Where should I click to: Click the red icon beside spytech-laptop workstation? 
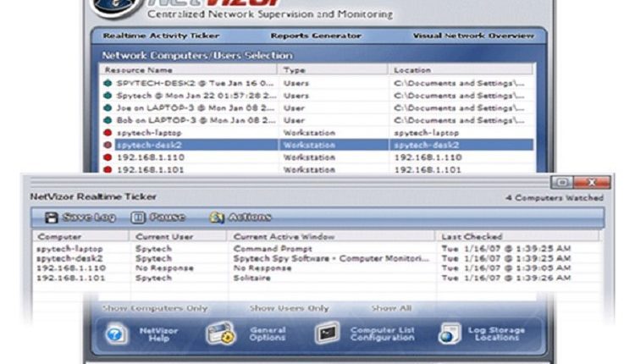[x=108, y=132]
